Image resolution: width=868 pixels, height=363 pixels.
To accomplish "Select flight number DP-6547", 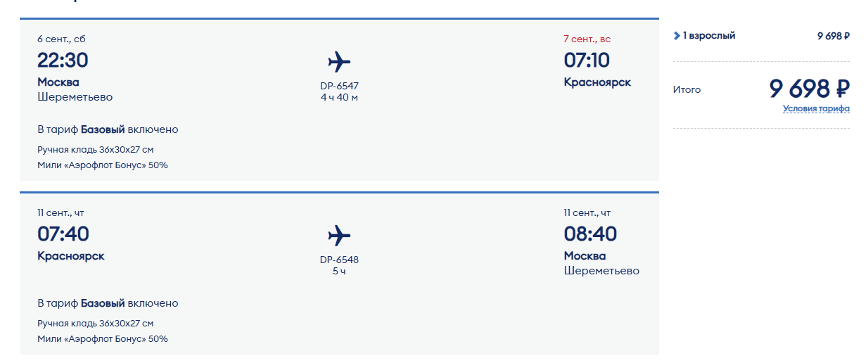I will (339, 86).
